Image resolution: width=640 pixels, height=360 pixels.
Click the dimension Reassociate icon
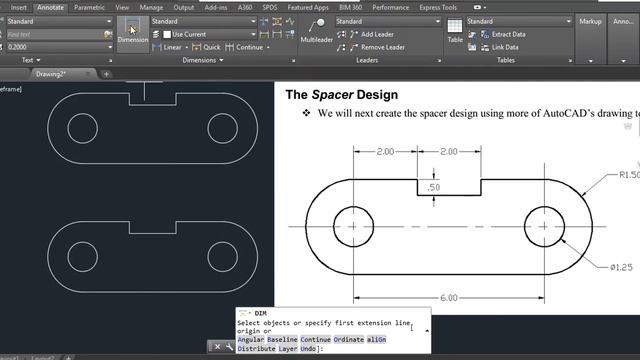coord(290,35)
